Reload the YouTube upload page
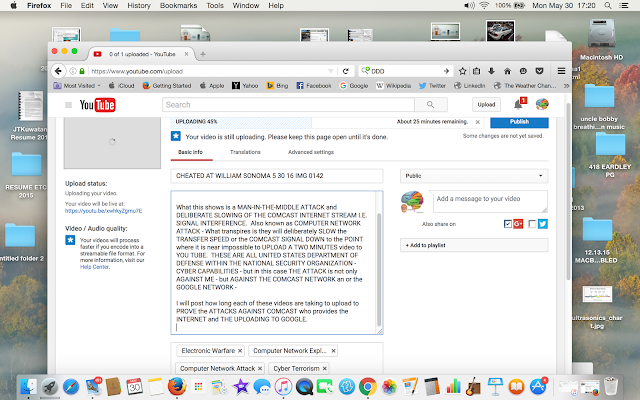Screen dimensions: 640x400 tap(346, 71)
